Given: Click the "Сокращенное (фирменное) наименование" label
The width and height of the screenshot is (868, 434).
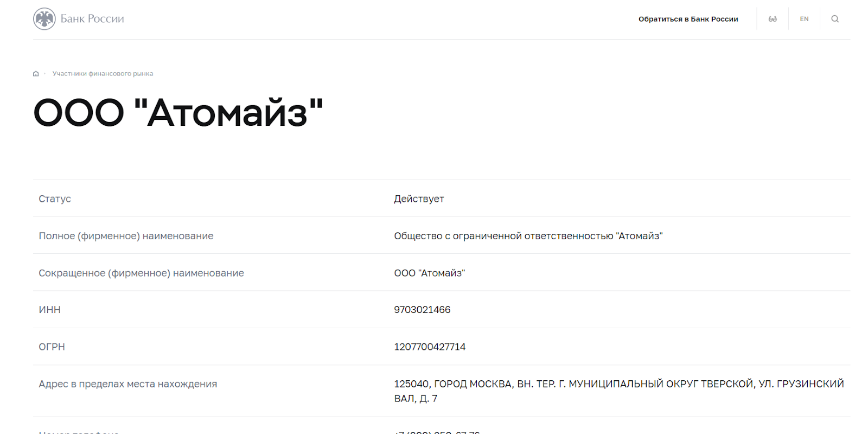Looking at the screenshot, I should tap(141, 273).
